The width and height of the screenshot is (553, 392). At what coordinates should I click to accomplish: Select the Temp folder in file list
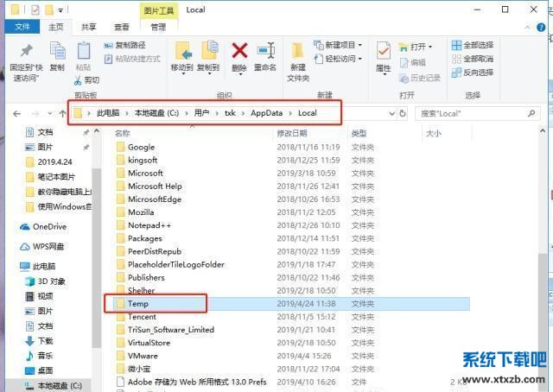pyautogui.click(x=138, y=304)
